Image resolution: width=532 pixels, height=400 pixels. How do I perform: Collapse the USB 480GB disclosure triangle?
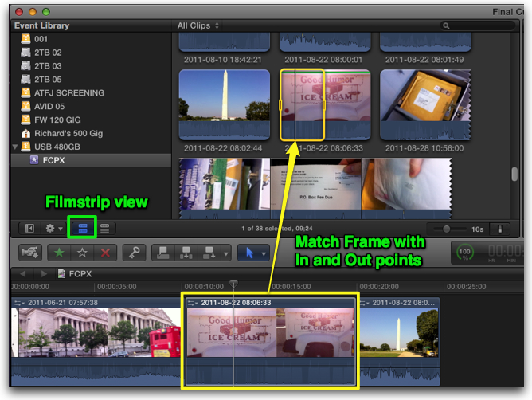pyautogui.click(x=15, y=147)
